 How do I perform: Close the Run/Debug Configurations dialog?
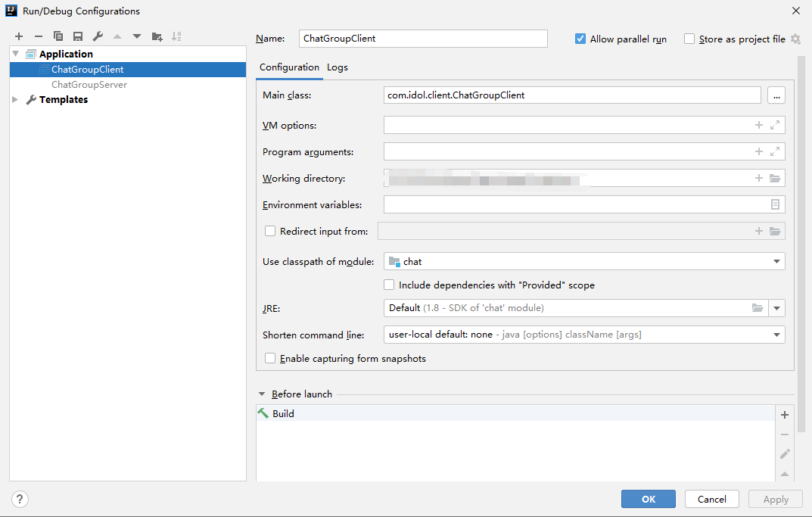click(x=796, y=11)
